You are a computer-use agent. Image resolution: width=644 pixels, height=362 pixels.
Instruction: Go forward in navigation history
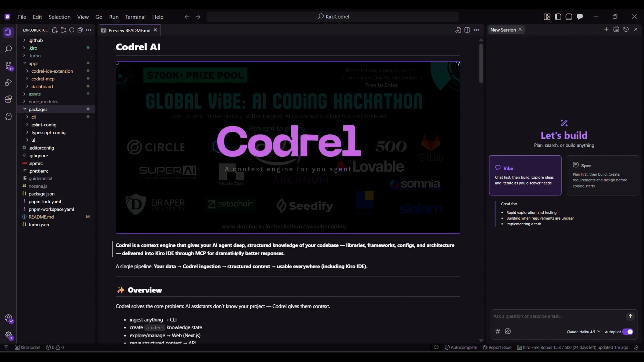coord(198,17)
